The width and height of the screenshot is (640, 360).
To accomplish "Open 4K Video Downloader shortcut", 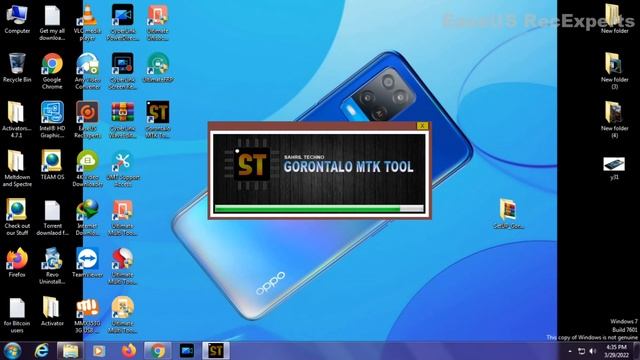I will [x=87, y=168].
